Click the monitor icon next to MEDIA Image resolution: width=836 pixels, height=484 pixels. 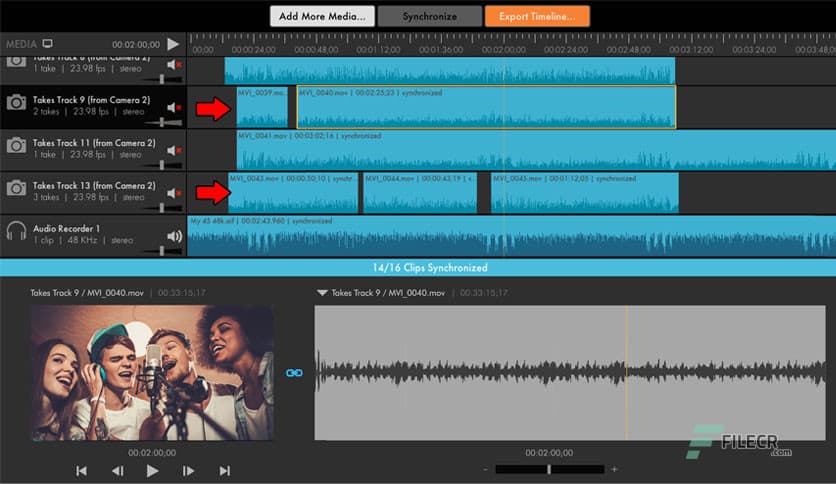click(47, 44)
